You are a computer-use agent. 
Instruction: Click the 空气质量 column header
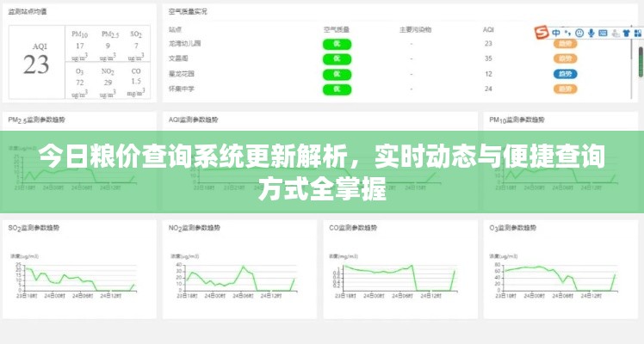pyautogui.click(x=336, y=28)
